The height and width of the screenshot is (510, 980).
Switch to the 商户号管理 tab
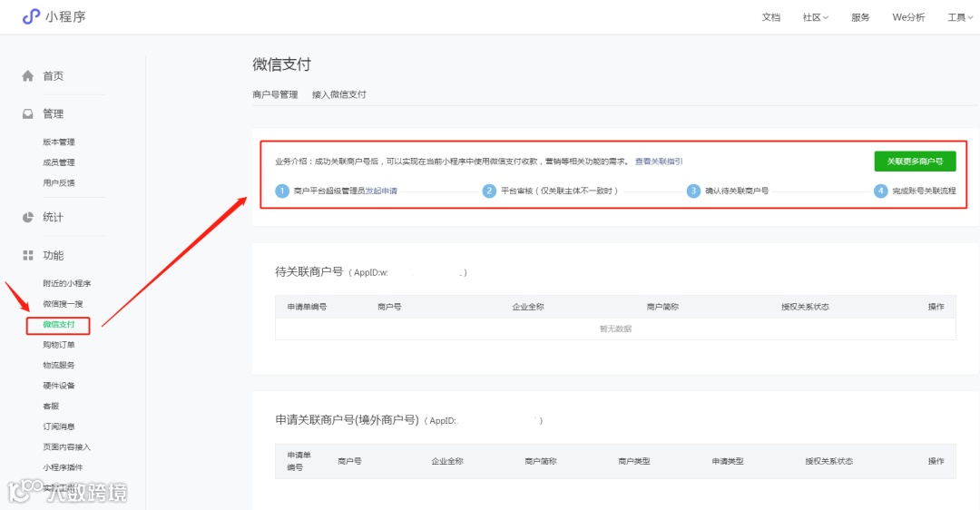pos(275,94)
